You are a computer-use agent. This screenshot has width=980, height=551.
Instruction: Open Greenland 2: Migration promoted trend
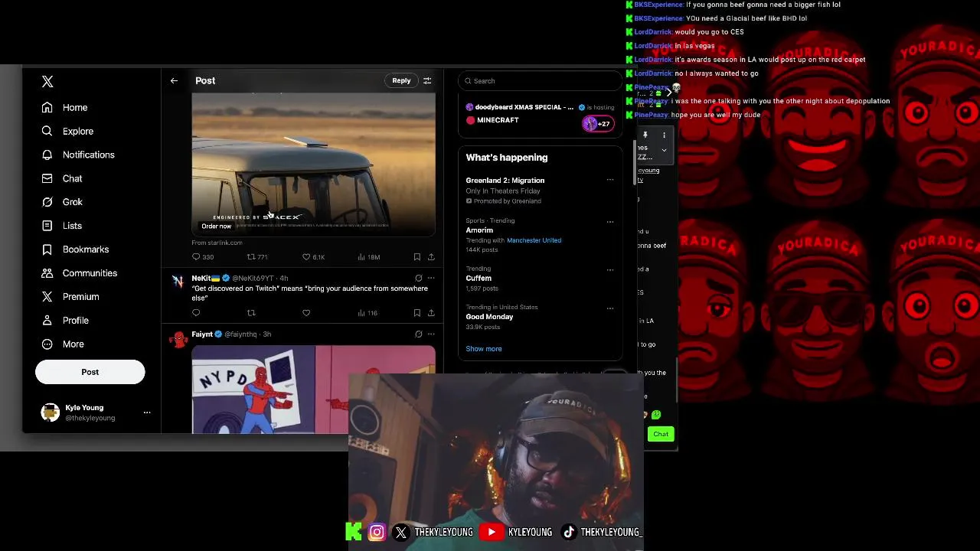505,181
